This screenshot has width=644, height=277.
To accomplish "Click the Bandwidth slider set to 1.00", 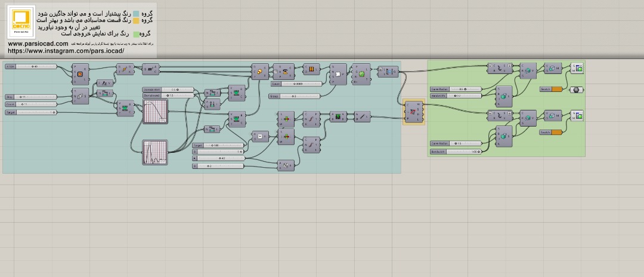I will coord(456,152).
